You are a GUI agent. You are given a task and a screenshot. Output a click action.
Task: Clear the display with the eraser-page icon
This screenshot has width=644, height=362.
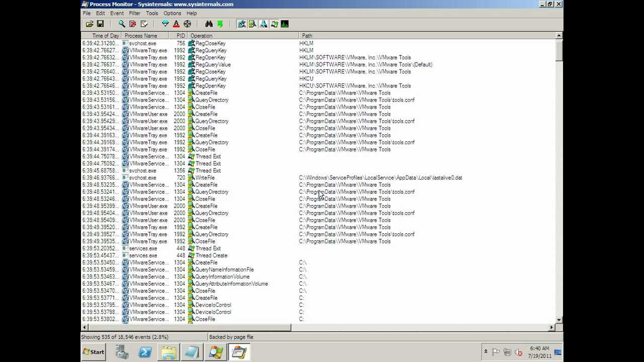pos(144,24)
